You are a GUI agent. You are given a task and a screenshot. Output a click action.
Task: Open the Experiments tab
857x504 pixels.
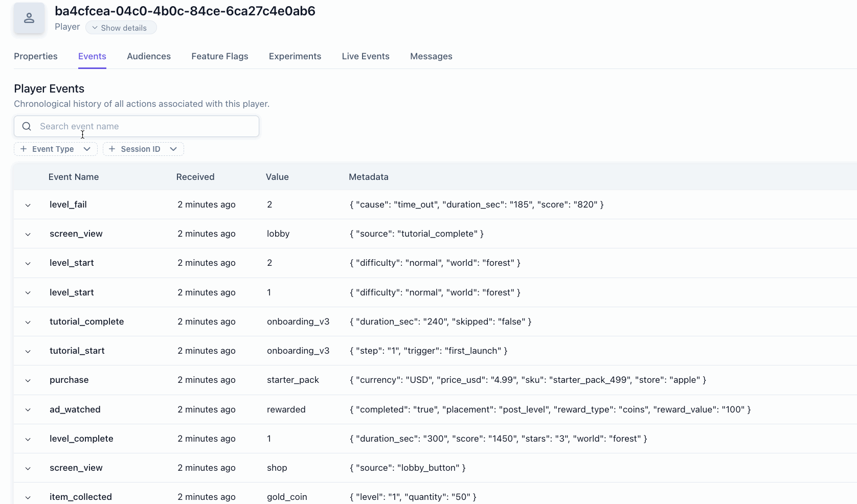tap(295, 56)
